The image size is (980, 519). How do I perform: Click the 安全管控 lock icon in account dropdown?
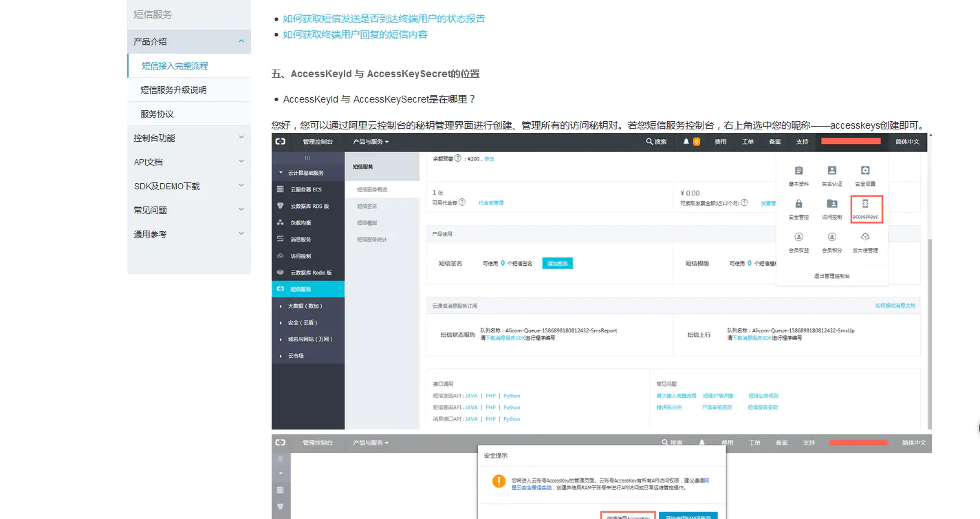[x=798, y=204]
